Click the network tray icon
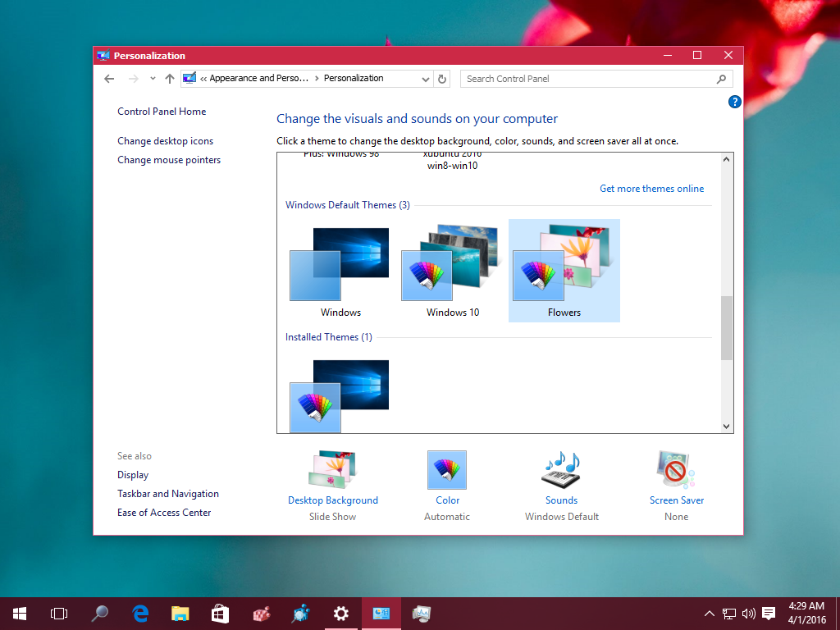This screenshot has height=630, width=840. point(728,614)
